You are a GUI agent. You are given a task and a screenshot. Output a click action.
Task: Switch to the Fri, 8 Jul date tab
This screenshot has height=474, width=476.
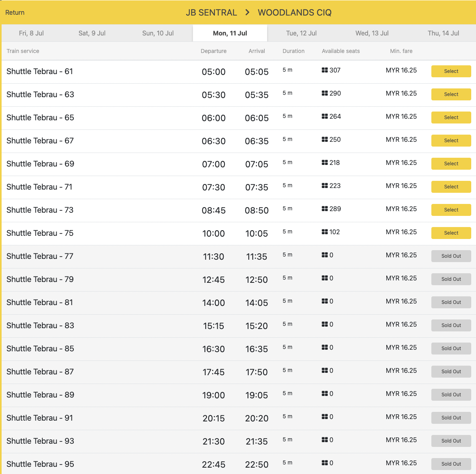31,33
